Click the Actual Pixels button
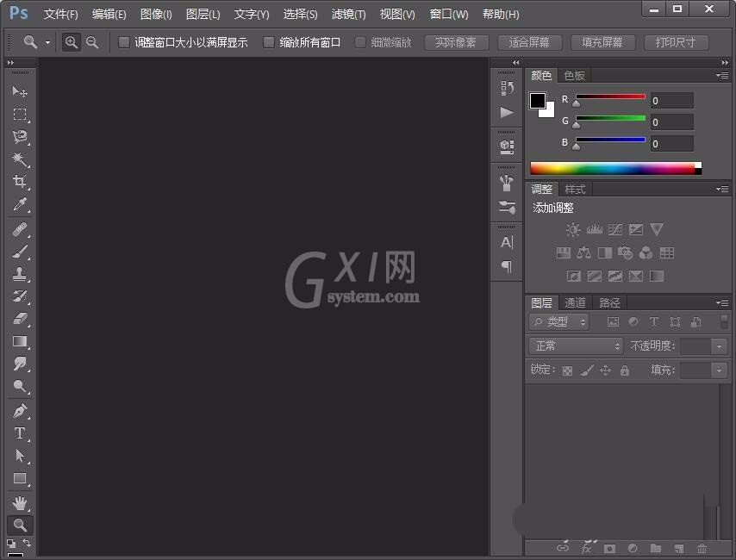Screen dimensions: 736x560 [456, 43]
